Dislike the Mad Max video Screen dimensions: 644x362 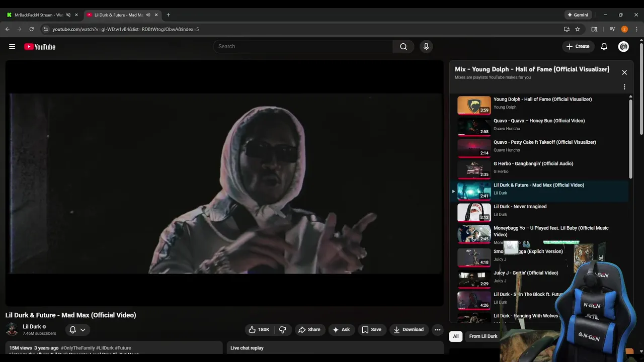pyautogui.click(x=282, y=330)
